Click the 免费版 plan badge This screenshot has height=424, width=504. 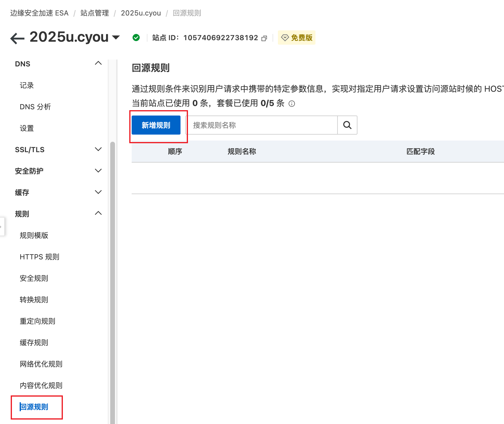[296, 38]
